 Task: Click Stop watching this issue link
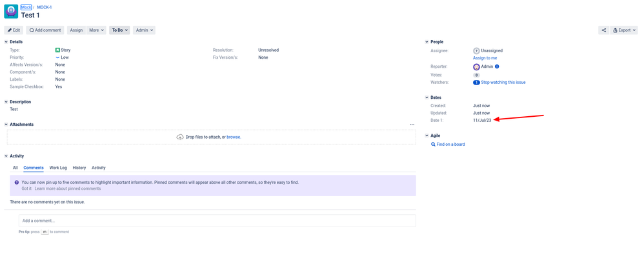[x=503, y=83]
